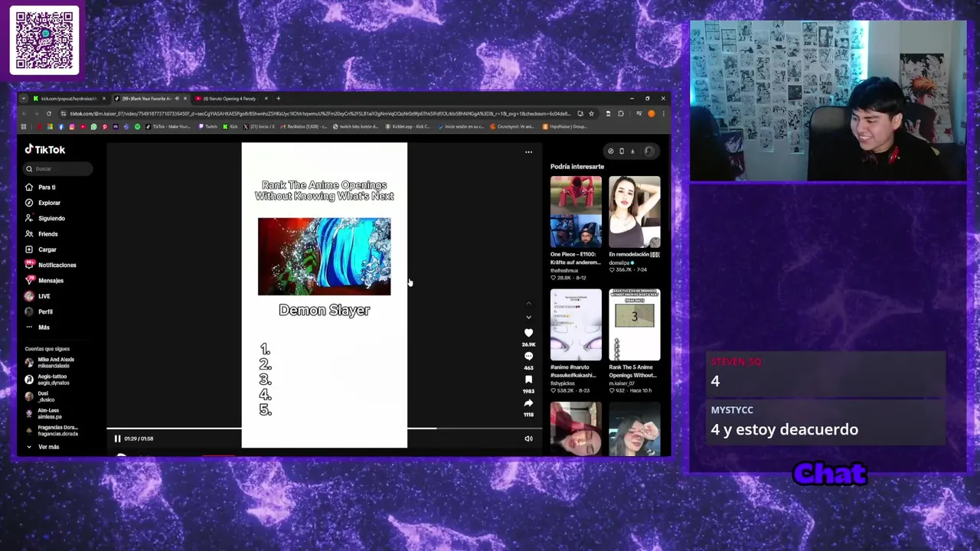Click the thefreshmux creator name
980x551 pixels.
(564, 271)
